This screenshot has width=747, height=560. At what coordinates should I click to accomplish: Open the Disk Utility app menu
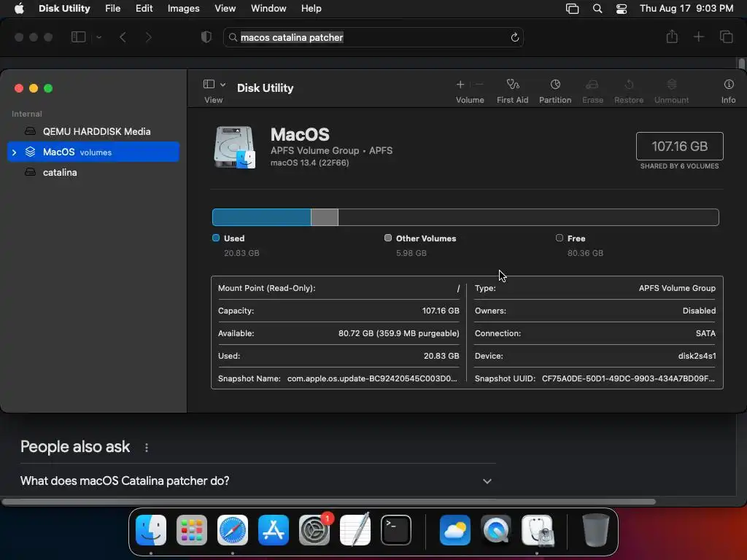click(x=64, y=9)
